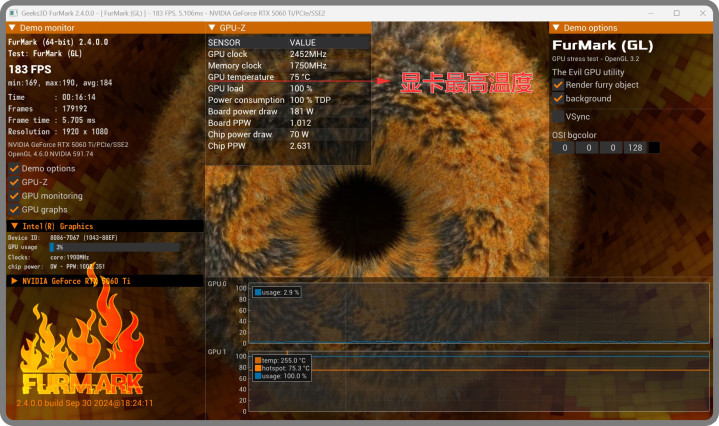The height and width of the screenshot is (426, 719).
Task: Click the GPU 1 graph label
Action: tap(217, 352)
